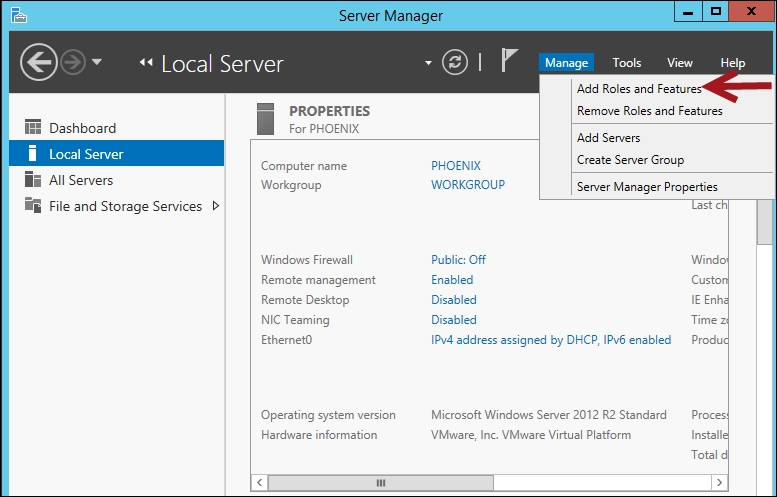Click the refresh icon in header
Image resolution: width=777 pixels, height=497 pixels.
tap(455, 62)
